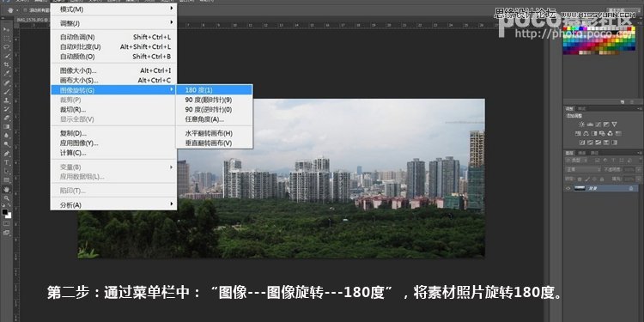
Task: Toggle lock position in Layers panel
Action: (x=593, y=179)
